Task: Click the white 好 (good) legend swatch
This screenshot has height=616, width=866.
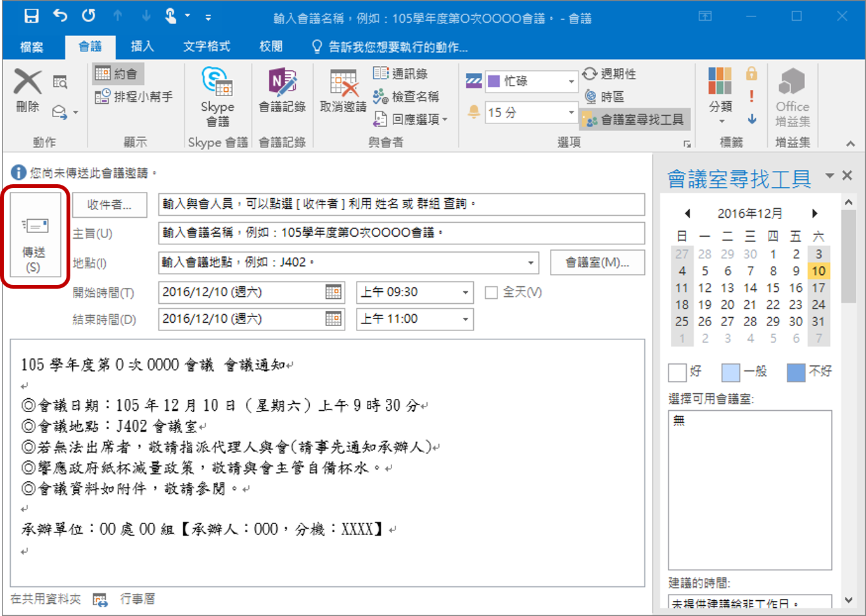Action: coord(677,372)
